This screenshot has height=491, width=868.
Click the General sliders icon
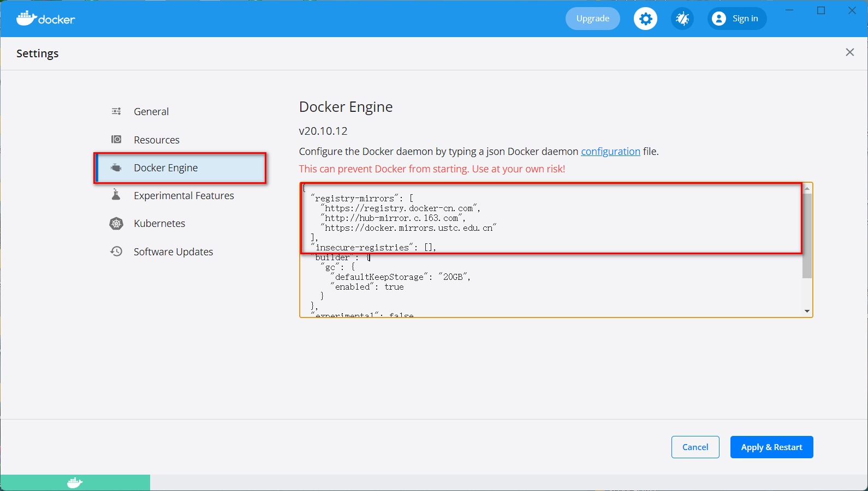[116, 111]
